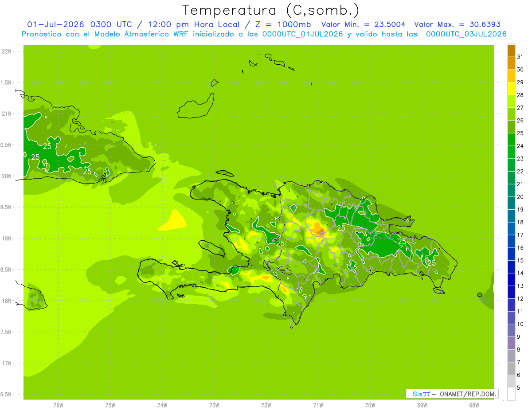The height and width of the screenshot is (411, 532).
Task: Click the 76W longitude axis label
Action: click(x=58, y=405)
